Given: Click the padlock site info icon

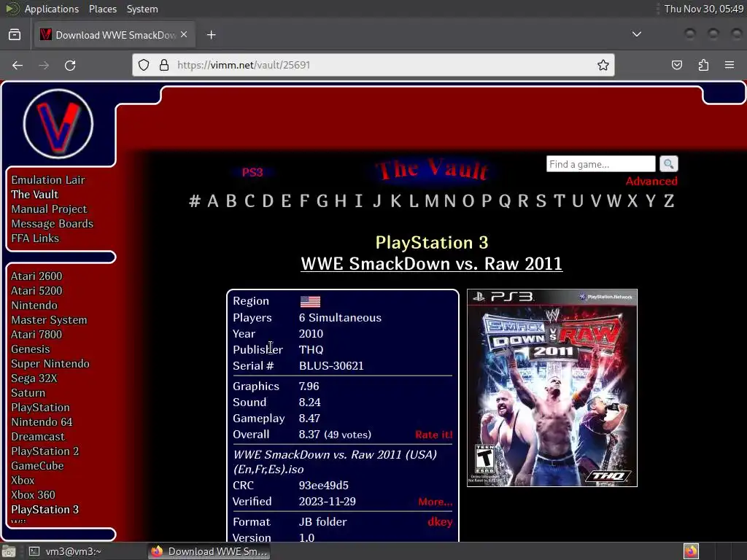Looking at the screenshot, I should pyautogui.click(x=164, y=65).
